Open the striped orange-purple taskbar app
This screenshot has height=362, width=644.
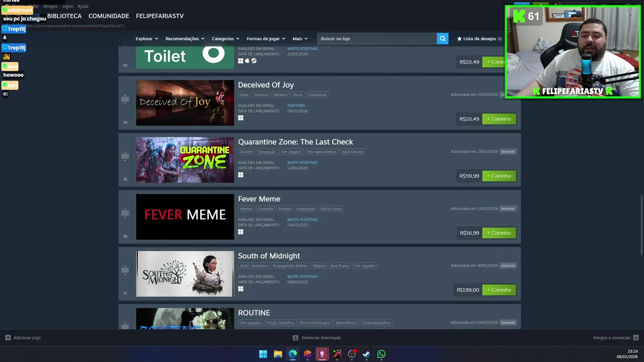[x=307, y=354]
